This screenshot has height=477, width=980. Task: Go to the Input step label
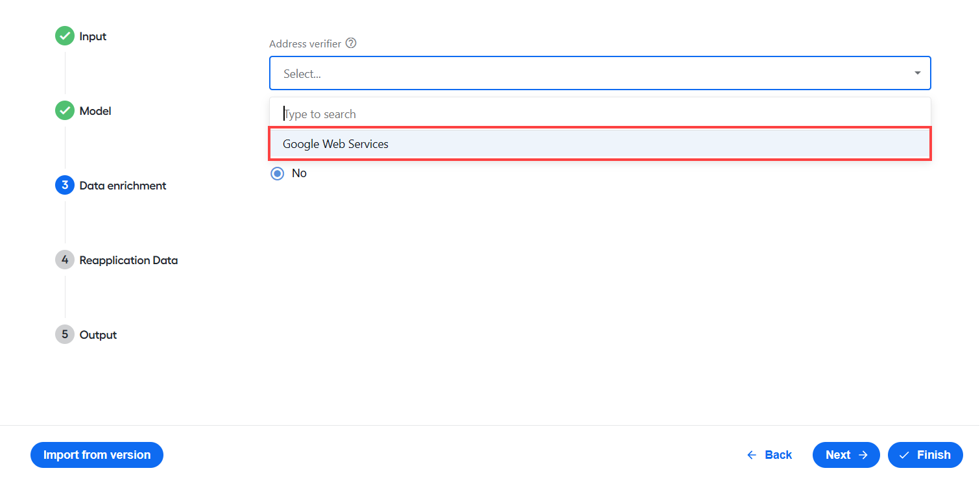(93, 36)
